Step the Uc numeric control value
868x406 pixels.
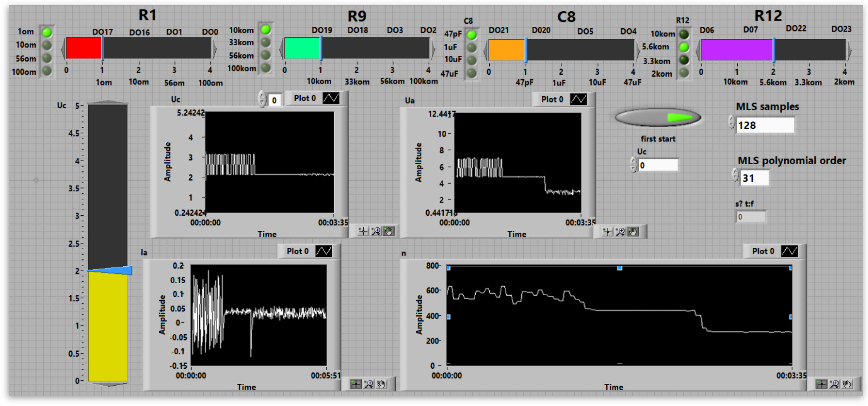(x=633, y=165)
